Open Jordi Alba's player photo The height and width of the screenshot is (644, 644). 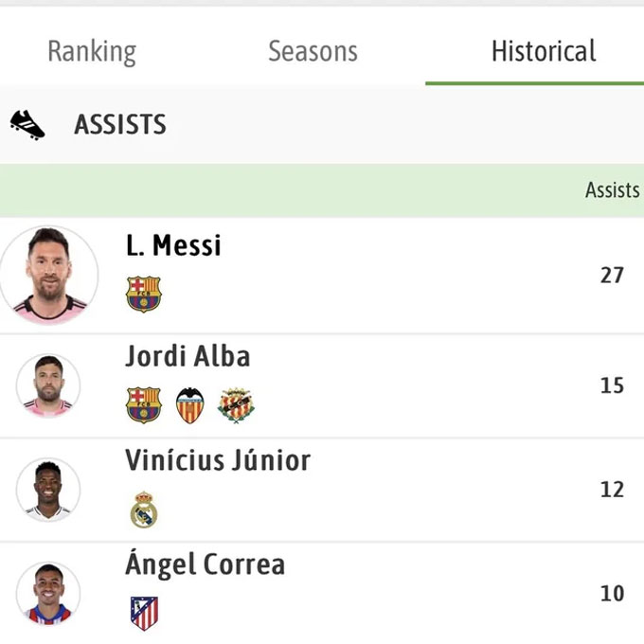48,385
